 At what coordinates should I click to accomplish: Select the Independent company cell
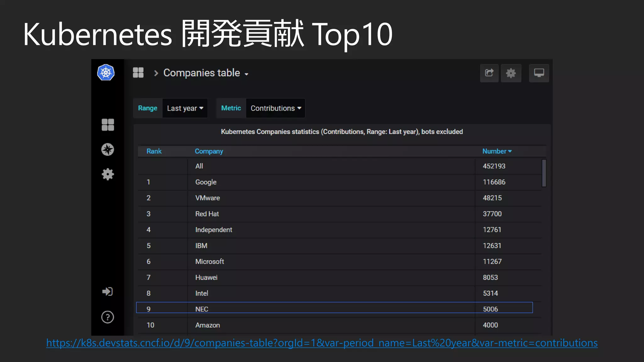331,230
